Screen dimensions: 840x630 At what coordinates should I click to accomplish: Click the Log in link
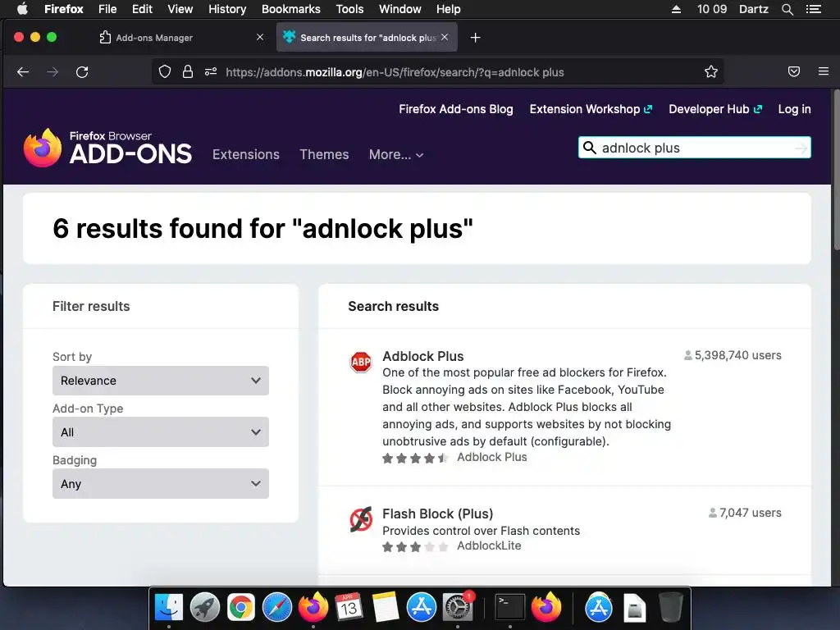[x=794, y=109]
